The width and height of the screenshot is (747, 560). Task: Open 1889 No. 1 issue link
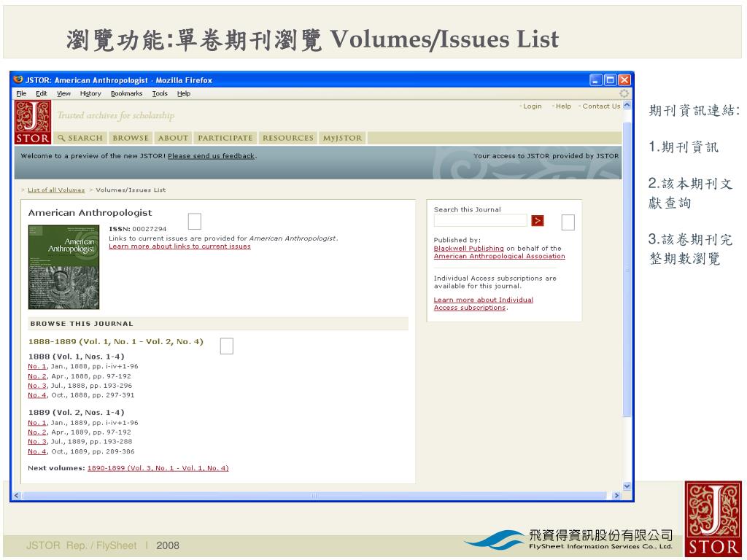37,423
